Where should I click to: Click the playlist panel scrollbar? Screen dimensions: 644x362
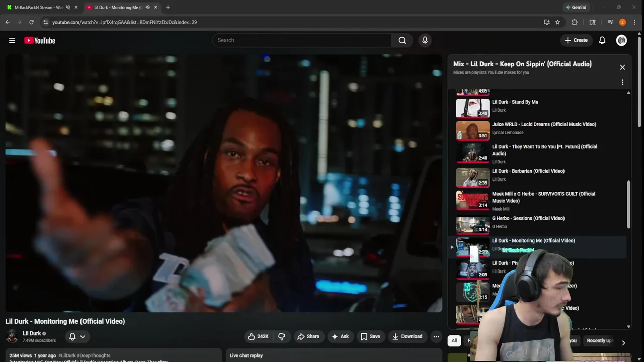[x=628, y=204]
